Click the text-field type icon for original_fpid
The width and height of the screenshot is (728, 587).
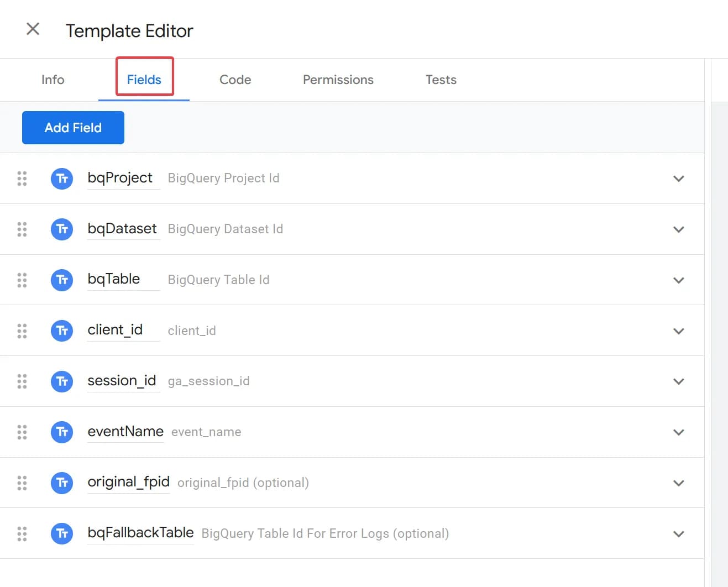[62, 483]
